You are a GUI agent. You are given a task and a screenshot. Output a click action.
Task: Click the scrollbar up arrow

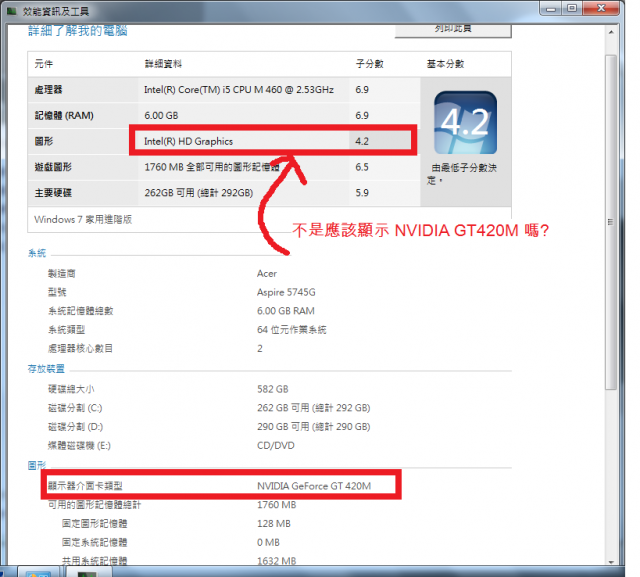[611, 32]
